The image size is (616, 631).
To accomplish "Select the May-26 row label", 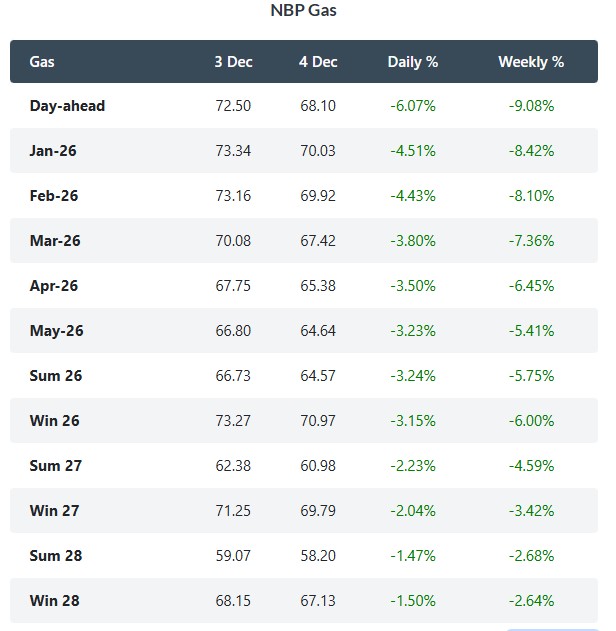I will pos(55,331).
